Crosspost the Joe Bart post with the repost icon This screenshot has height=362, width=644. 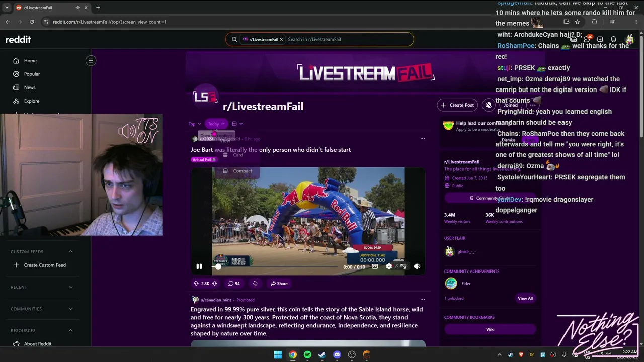pos(255,284)
